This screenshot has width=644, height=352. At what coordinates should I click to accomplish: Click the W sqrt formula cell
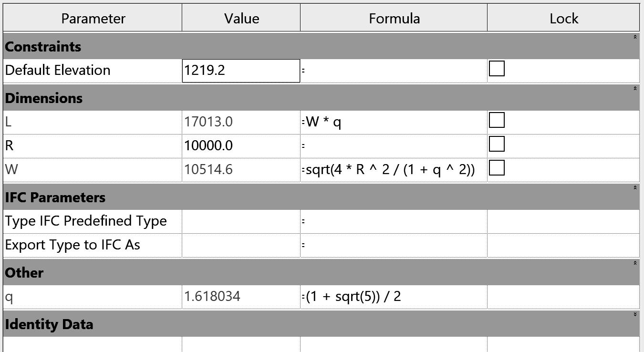click(x=394, y=169)
